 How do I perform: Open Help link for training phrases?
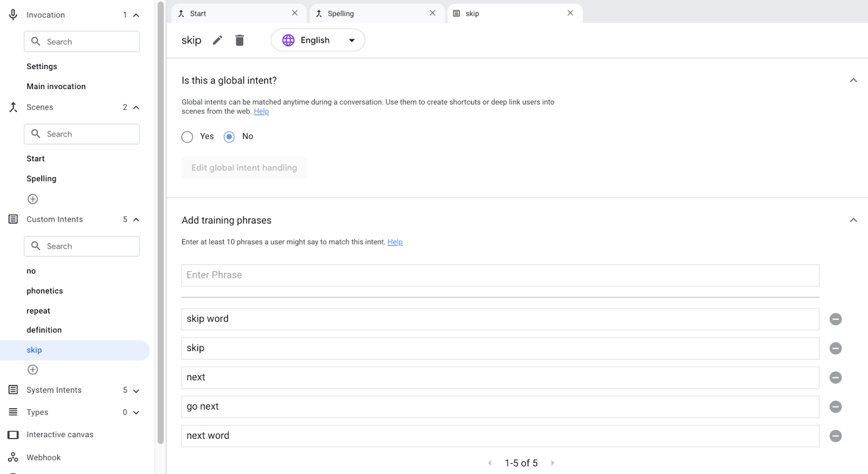click(x=395, y=242)
